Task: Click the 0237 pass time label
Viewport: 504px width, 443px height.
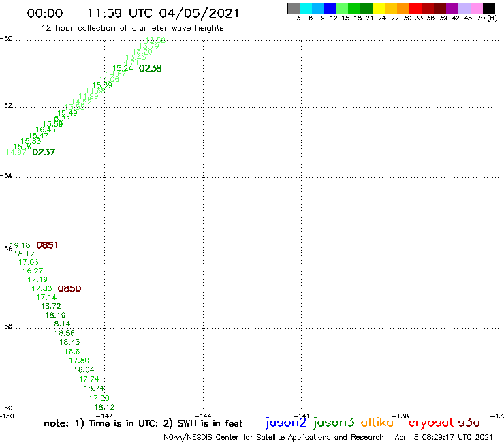Action: (44, 152)
